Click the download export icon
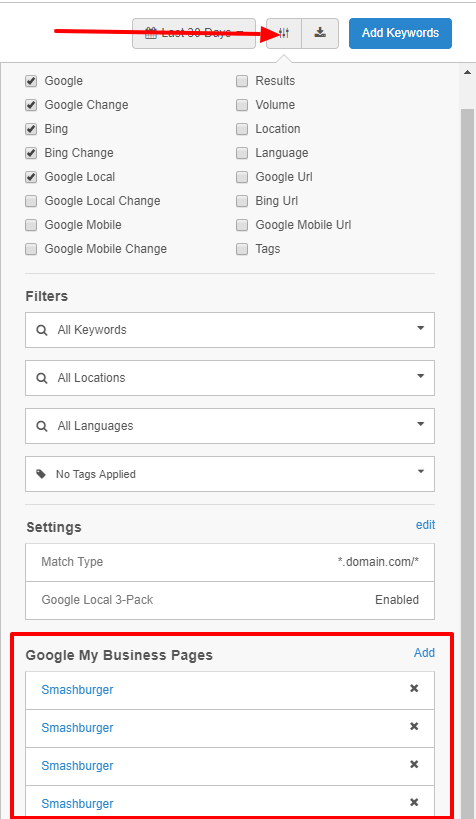The image size is (476, 819). [320, 33]
